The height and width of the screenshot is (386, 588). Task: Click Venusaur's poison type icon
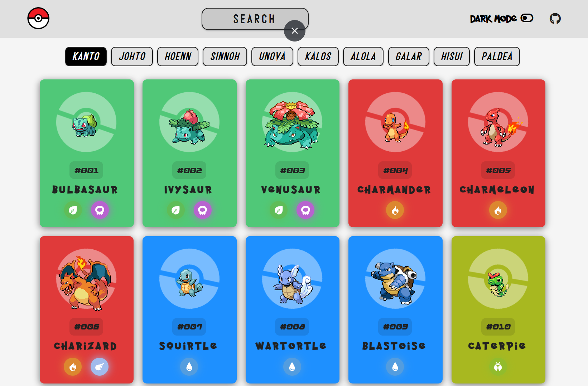click(x=305, y=210)
